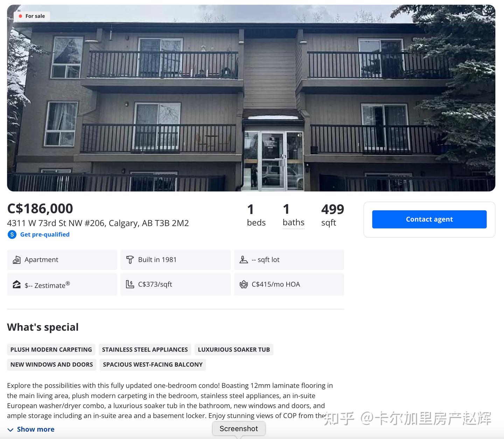Select the Stainless Steel Appliances tag
This screenshot has height=439, width=504.
tap(145, 350)
